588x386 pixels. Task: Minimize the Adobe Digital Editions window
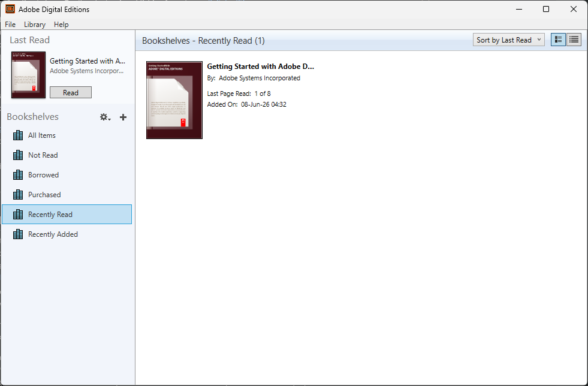point(519,9)
